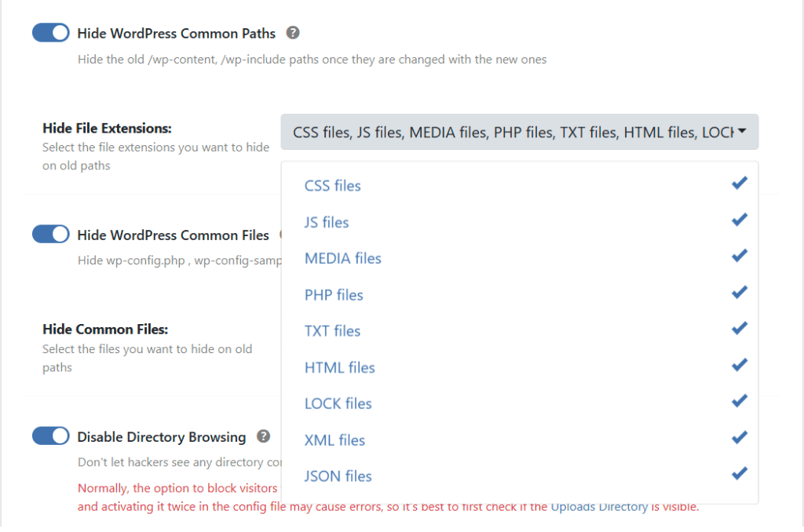
Task: Click the checkmark next to JS files
Action: click(739, 219)
